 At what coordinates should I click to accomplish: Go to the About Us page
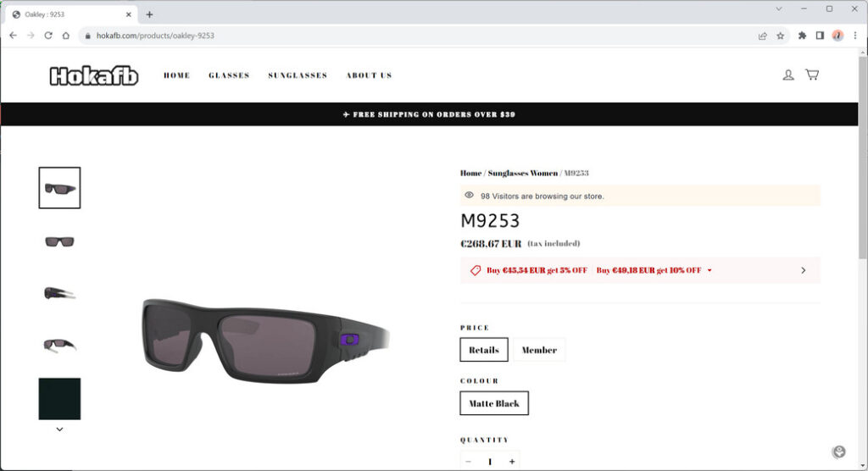click(x=369, y=75)
